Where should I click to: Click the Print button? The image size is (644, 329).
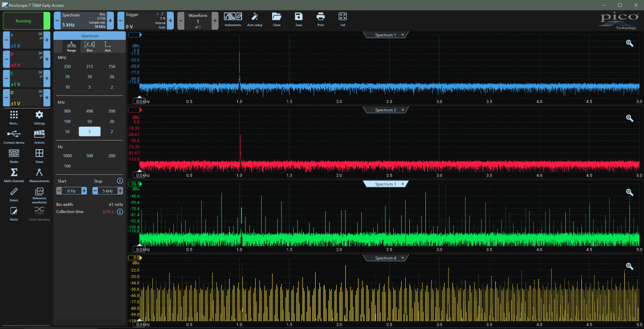(x=320, y=19)
